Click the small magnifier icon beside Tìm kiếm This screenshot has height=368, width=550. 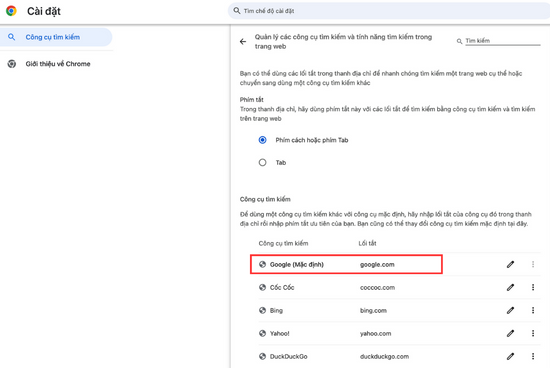(x=459, y=41)
